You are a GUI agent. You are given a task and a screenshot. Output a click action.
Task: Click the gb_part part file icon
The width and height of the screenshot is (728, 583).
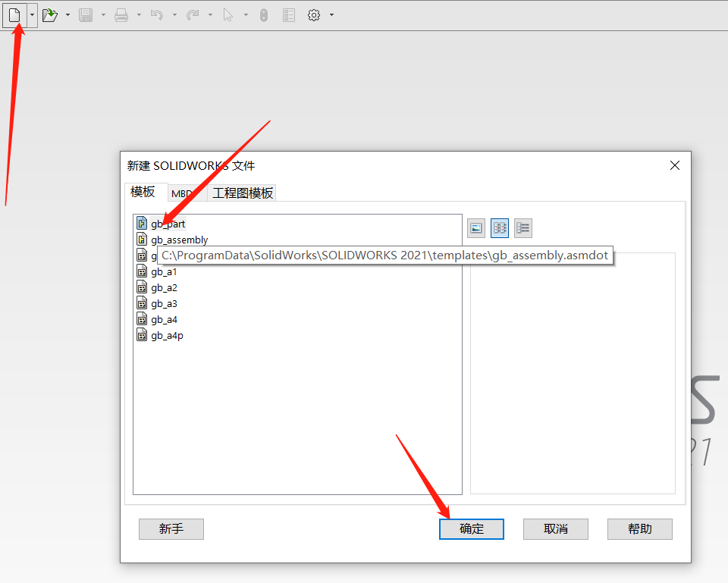pos(142,223)
